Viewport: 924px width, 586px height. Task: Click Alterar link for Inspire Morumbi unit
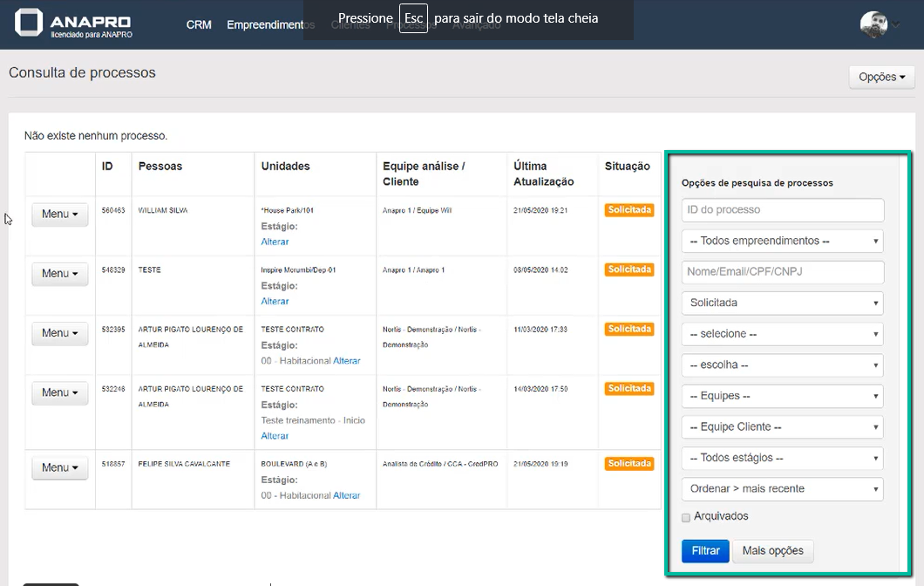[x=275, y=301]
